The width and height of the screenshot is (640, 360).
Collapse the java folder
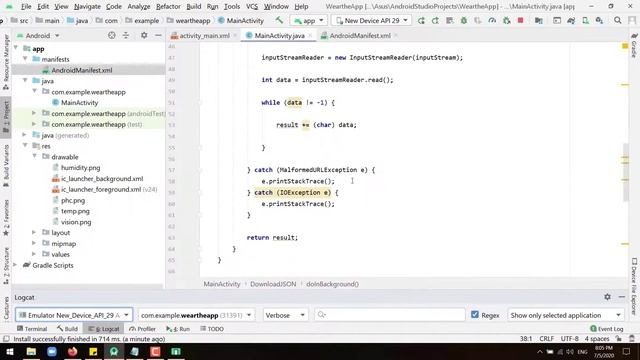25,81
